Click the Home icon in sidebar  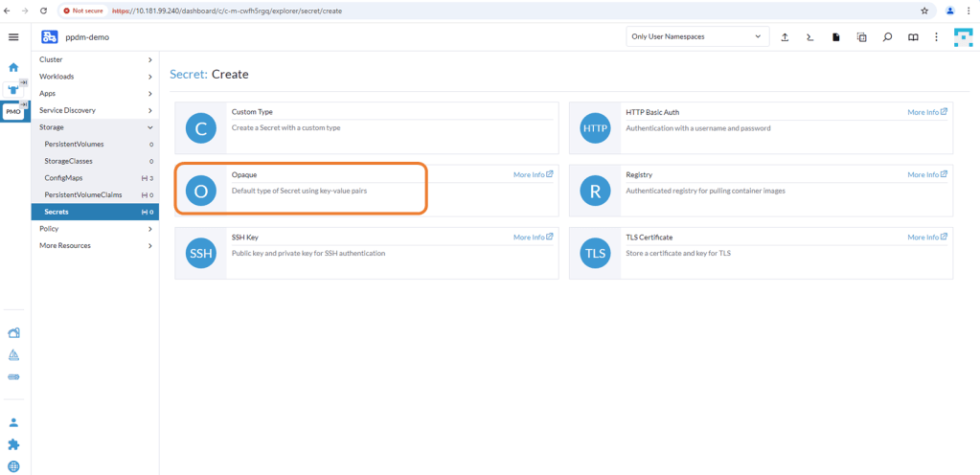click(x=13, y=68)
